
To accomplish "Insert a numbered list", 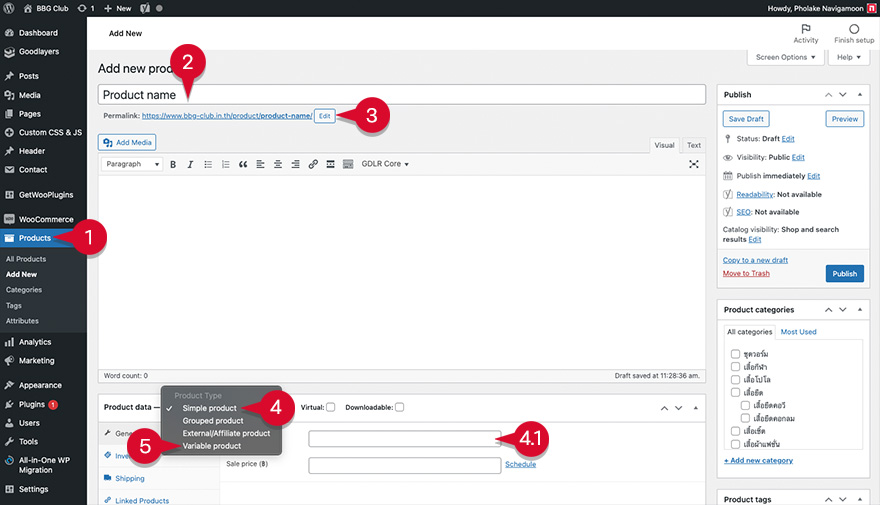I will tap(225, 164).
